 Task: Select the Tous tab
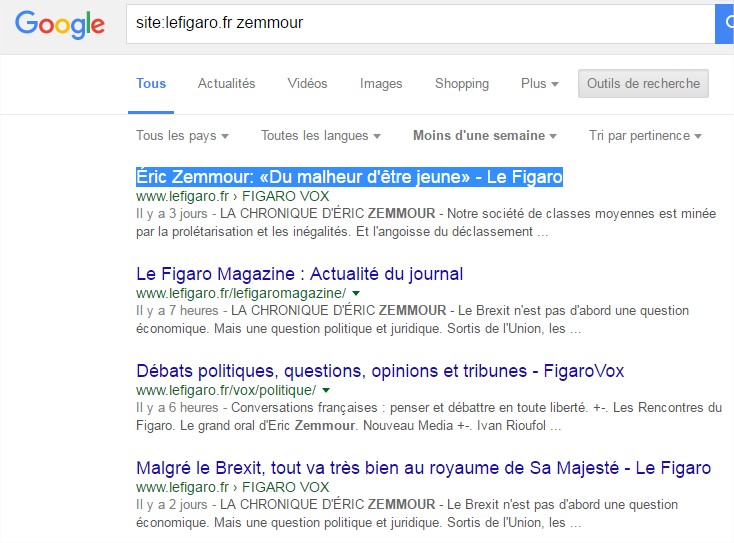pyautogui.click(x=151, y=83)
